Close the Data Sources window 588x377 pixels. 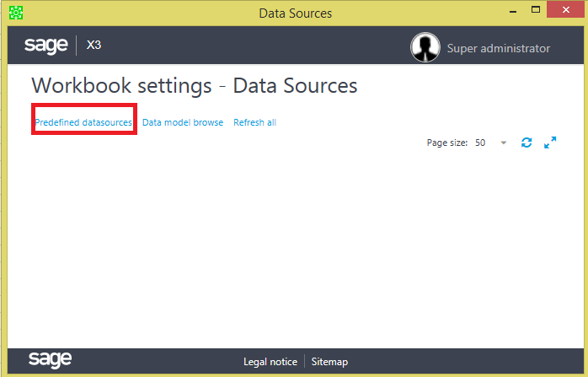tap(566, 10)
